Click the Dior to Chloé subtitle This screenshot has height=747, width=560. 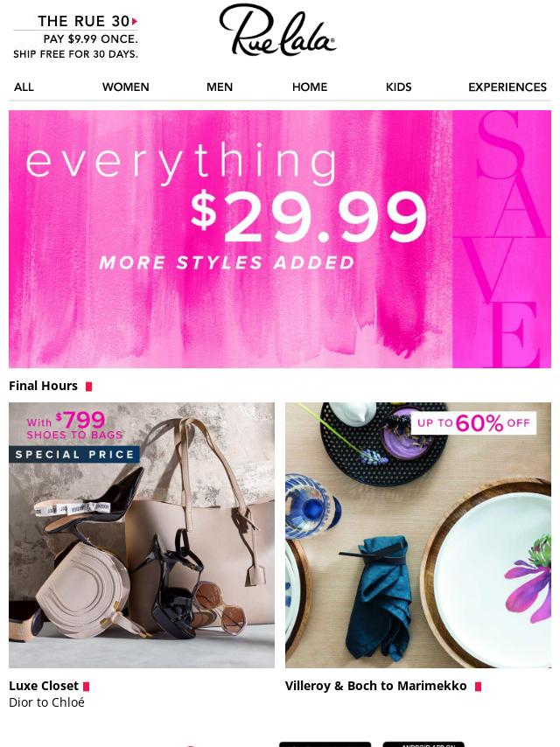46,702
